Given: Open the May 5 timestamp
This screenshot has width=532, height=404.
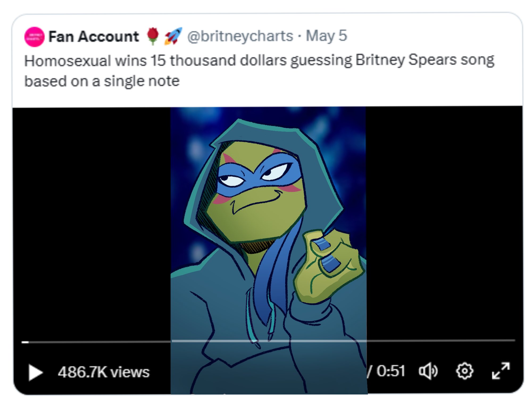Looking at the screenshot, I should [x=326, y=36].
